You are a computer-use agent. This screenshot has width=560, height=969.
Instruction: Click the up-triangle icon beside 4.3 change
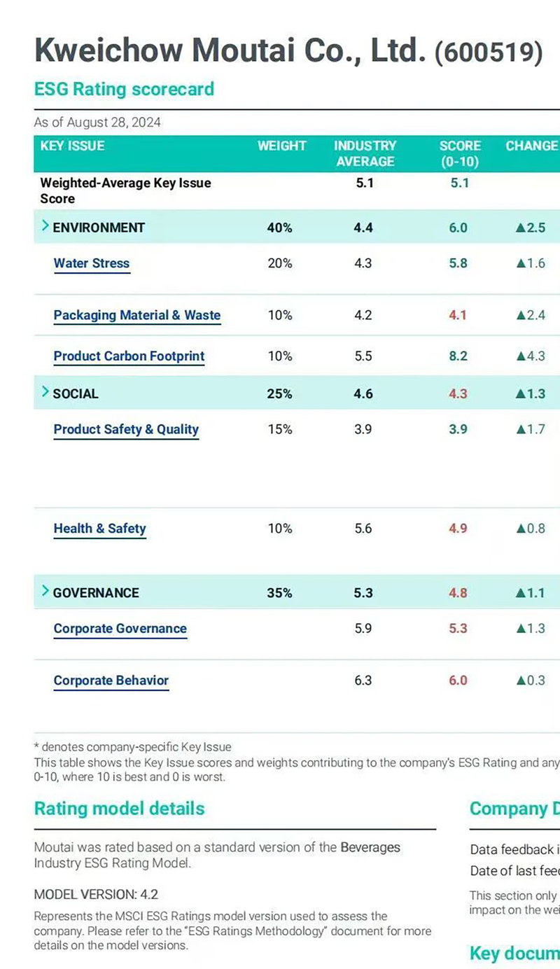tap(520, 356)
